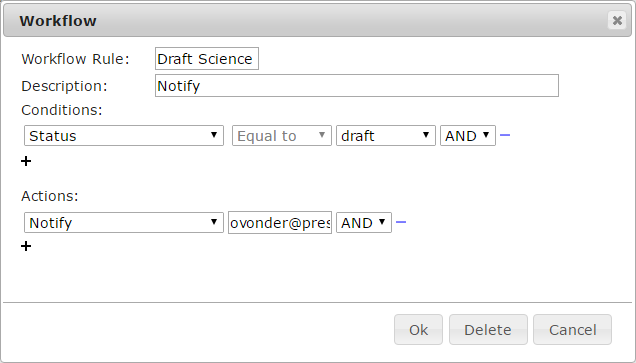Focus the Workflow Rule name field

click(x=207, y=59)
